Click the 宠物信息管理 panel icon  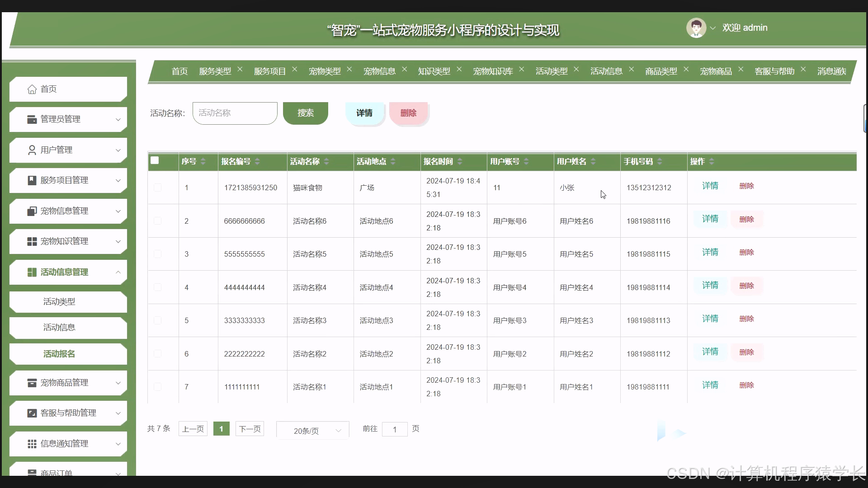click(31, 211)
